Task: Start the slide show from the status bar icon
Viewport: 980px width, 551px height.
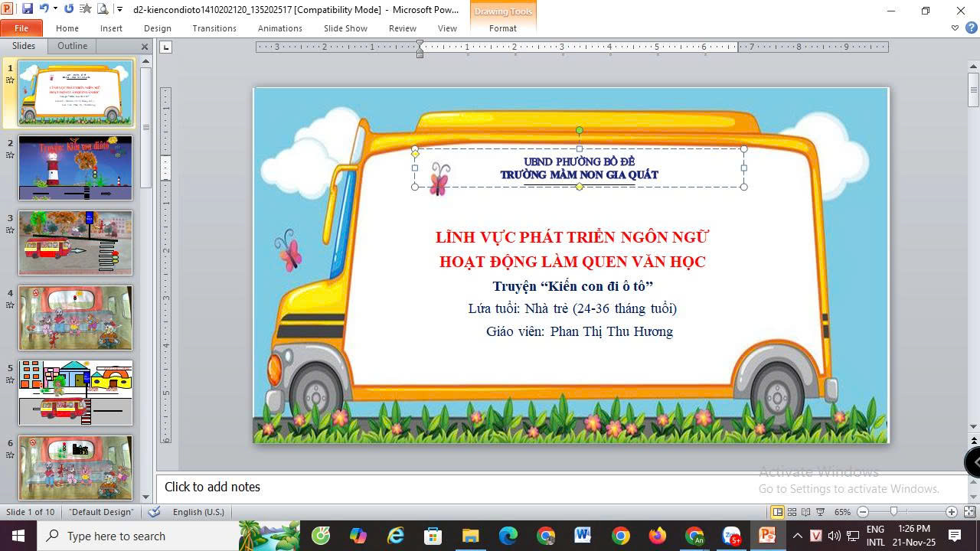Action: [820, 512]
